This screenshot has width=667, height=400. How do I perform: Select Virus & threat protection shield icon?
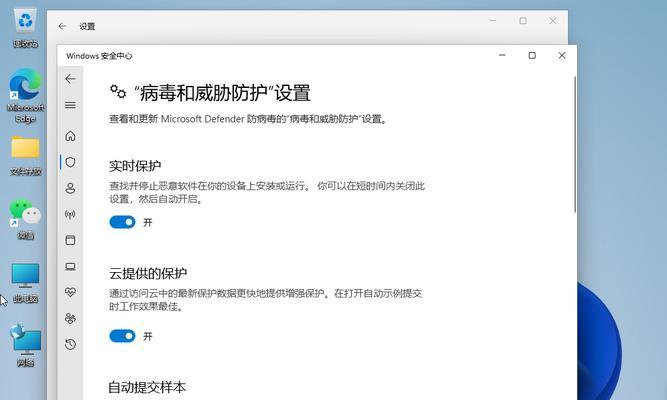click(x=71, y=162)
